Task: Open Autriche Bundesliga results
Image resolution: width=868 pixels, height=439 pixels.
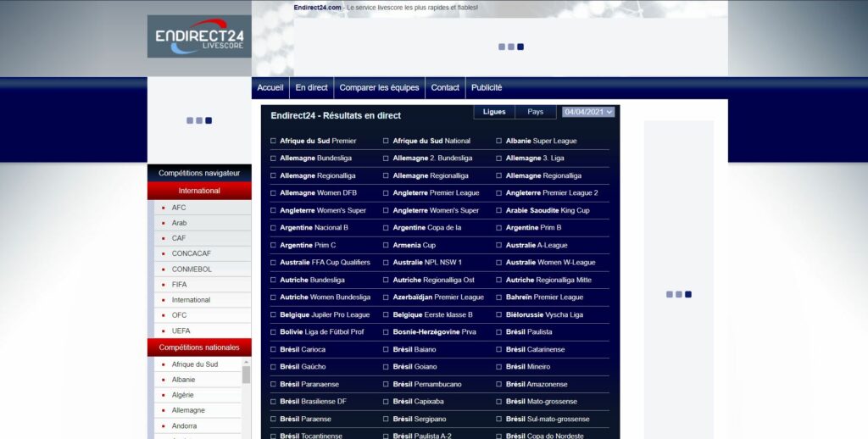Action: (312, 281)
